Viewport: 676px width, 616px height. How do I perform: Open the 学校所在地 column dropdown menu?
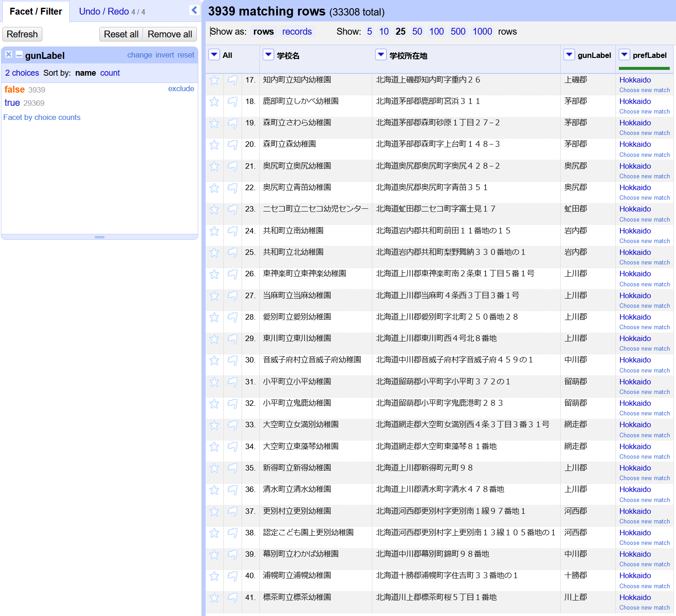click(x=381, y=55)
